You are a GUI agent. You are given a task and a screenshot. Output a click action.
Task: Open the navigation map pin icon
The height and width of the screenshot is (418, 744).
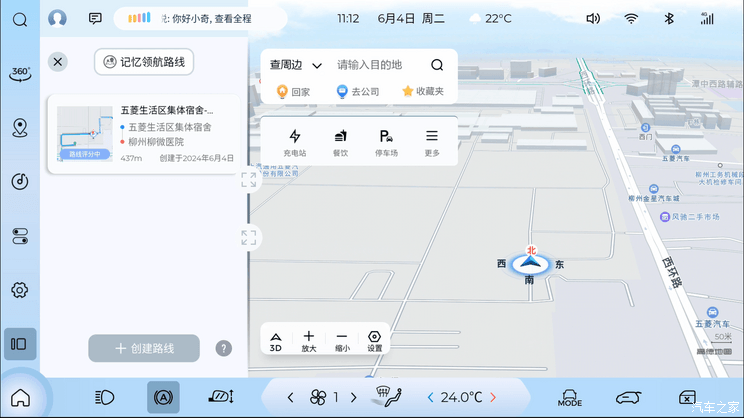click(19, 128)
